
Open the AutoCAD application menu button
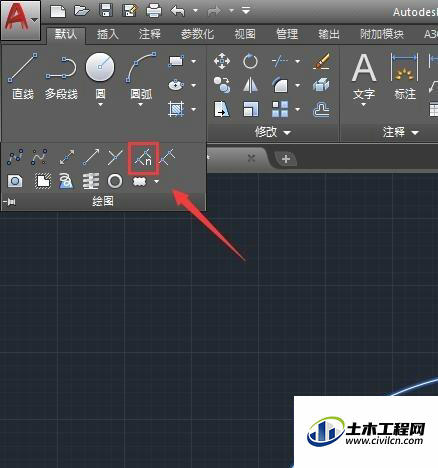[21, 20]
